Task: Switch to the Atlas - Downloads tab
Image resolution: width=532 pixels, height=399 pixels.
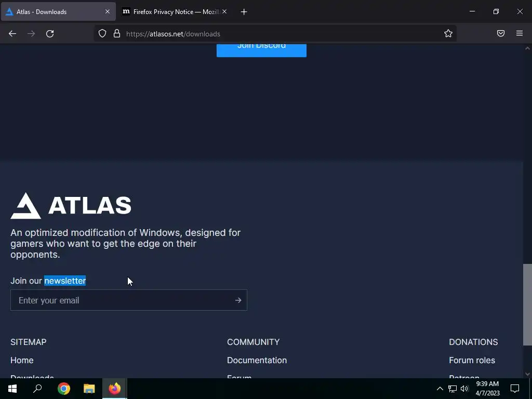Action: pos(58,11)
